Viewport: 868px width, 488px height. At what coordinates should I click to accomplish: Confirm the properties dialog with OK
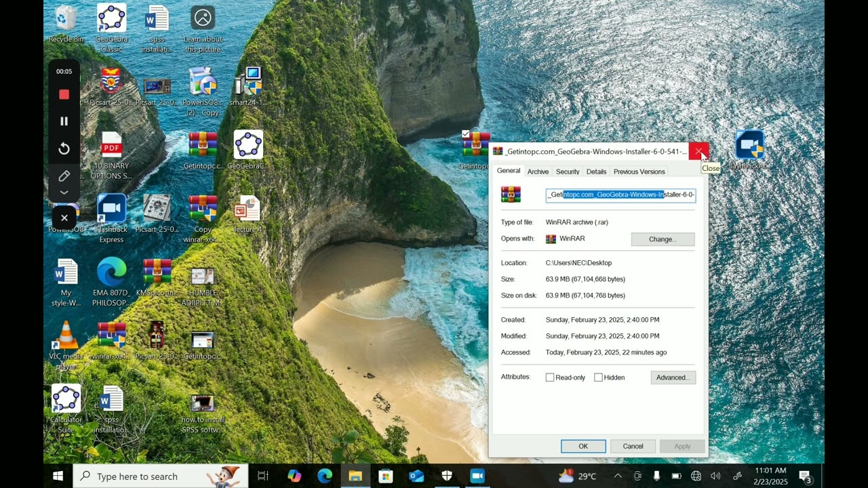pyautogui.click(x=583, y=446)
